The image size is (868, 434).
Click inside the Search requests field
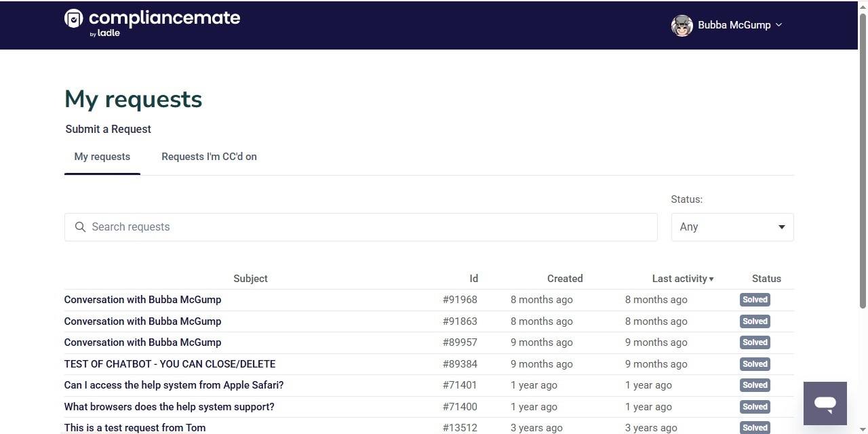click(x=271, y=226)
